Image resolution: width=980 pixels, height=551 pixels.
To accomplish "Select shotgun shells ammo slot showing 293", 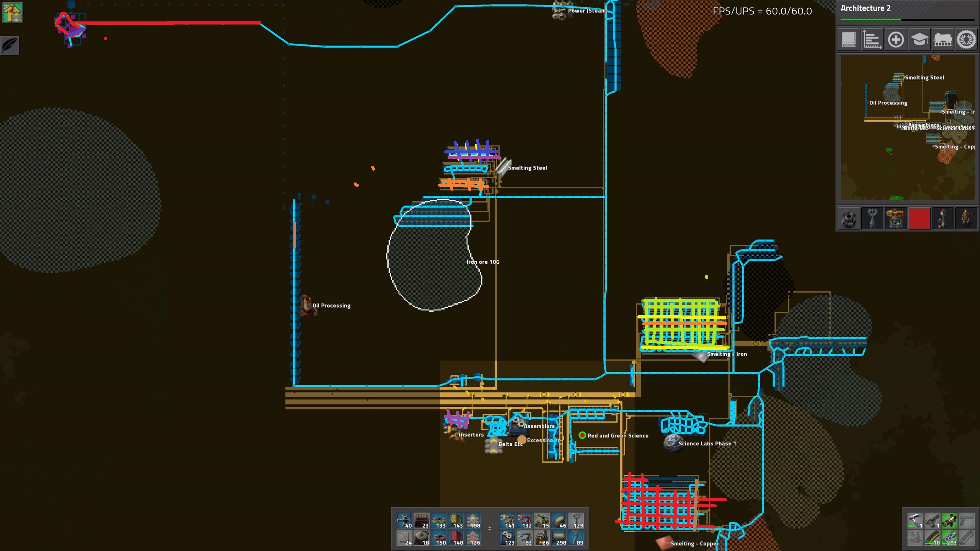I will [x=949, y=538].
